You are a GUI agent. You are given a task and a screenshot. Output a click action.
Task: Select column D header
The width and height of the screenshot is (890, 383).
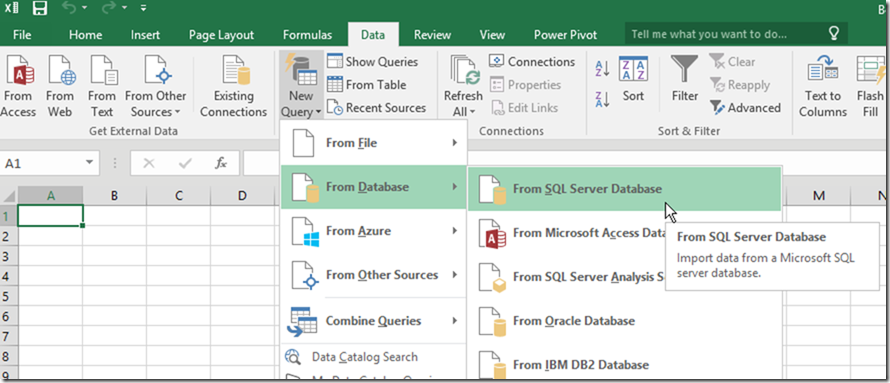(x=242, y=196)
